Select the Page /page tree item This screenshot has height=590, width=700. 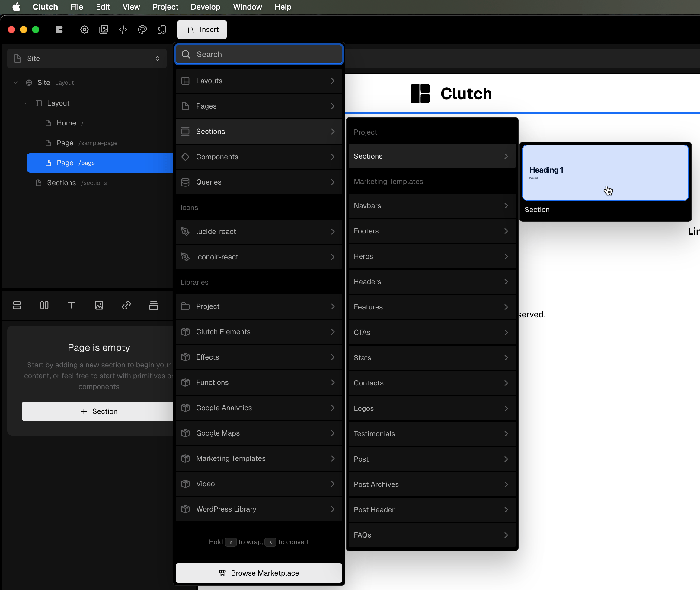99,163
